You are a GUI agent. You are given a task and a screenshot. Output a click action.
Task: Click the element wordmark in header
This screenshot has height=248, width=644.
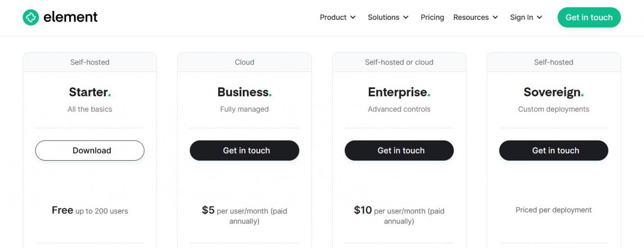pos(70,18)
